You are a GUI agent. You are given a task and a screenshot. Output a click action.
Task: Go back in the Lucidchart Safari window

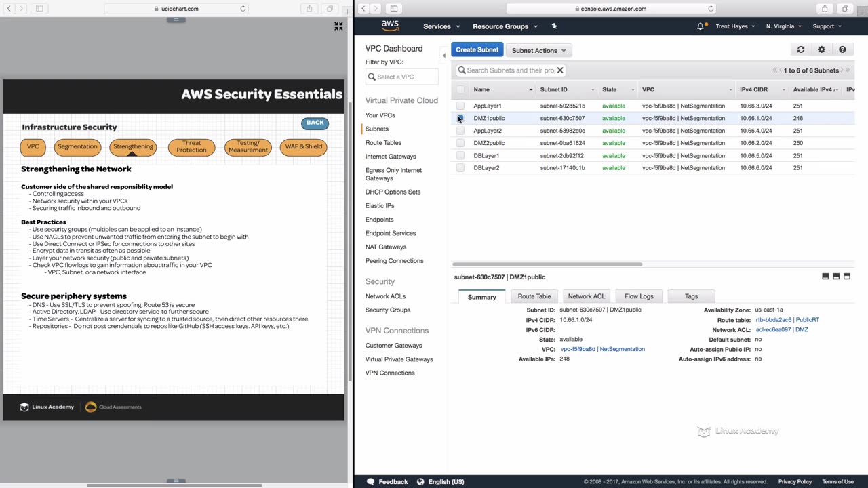click(9, 9)
